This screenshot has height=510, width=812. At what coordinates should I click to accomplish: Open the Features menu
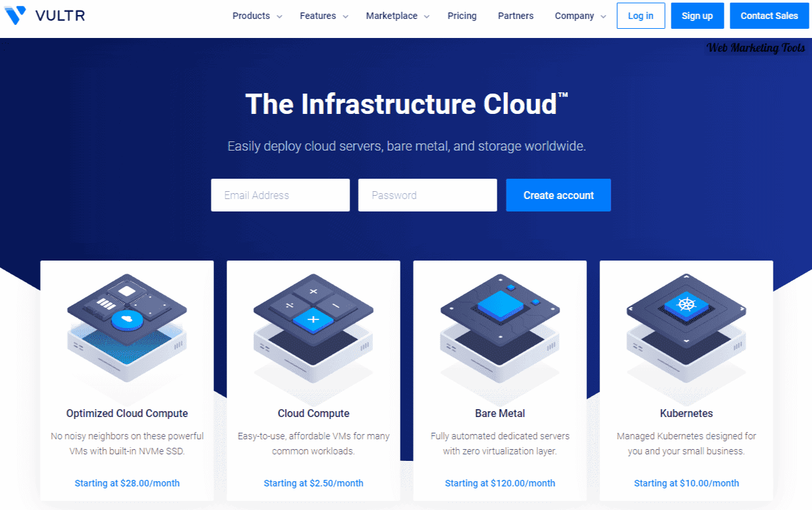[318, 16]
